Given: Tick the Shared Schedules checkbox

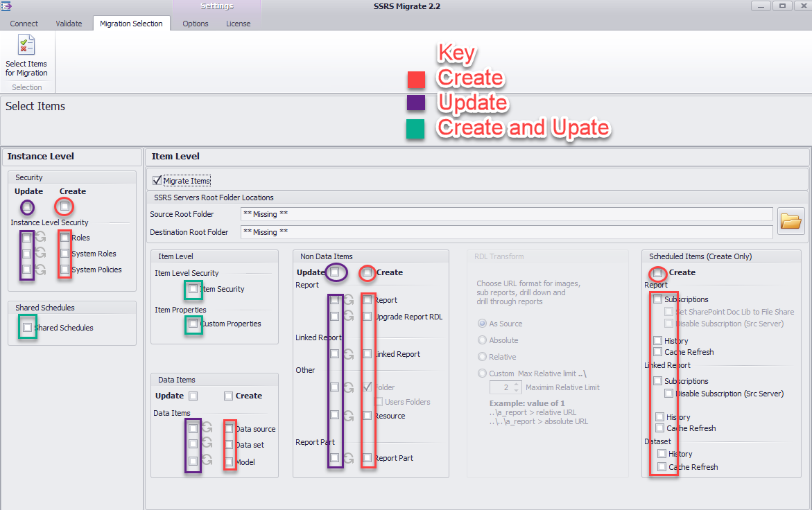Looking at the screenshot, I should point(28,328).
